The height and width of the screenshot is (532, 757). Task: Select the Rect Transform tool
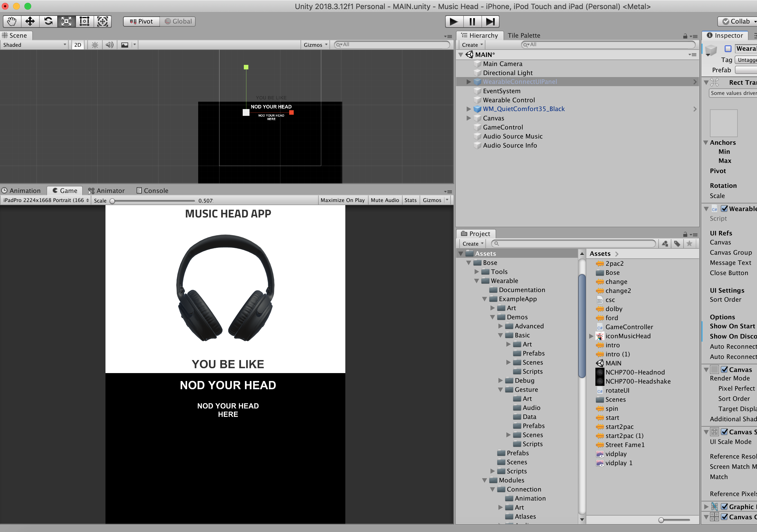[x=84, y=22]
